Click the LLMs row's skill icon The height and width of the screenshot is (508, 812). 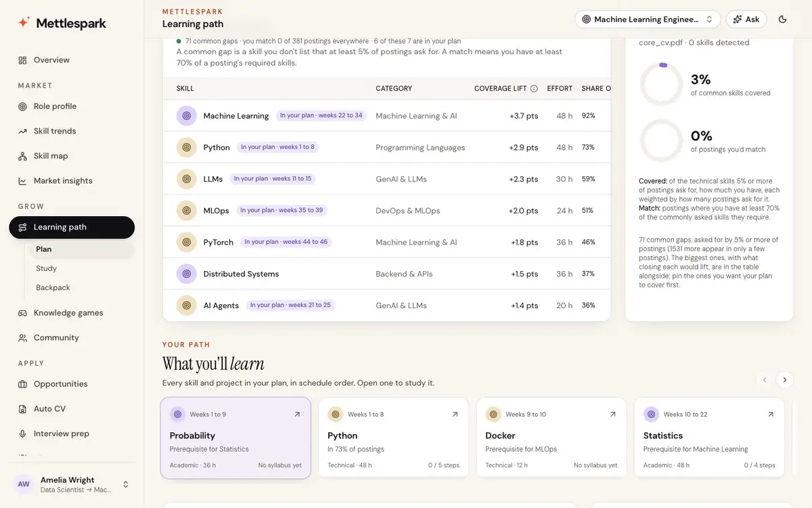pos(187,179)
